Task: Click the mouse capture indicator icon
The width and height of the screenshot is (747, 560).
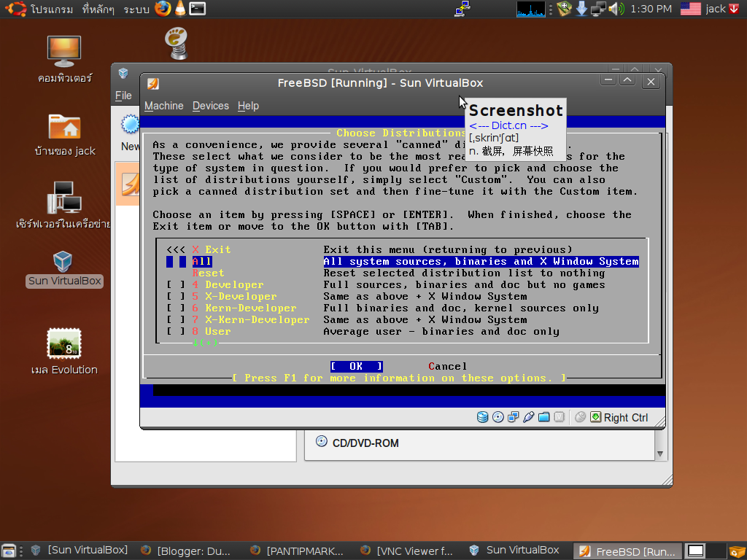Action: (x=580, y=417)
